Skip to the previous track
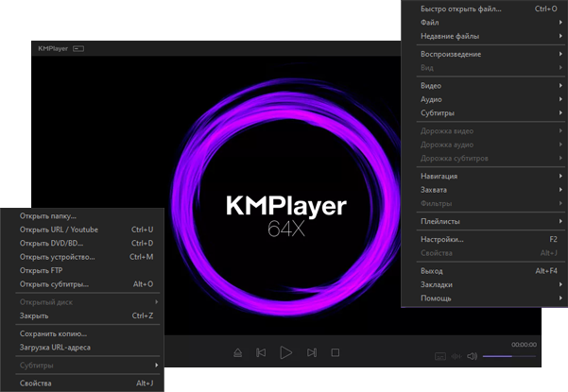 (261, 352)
